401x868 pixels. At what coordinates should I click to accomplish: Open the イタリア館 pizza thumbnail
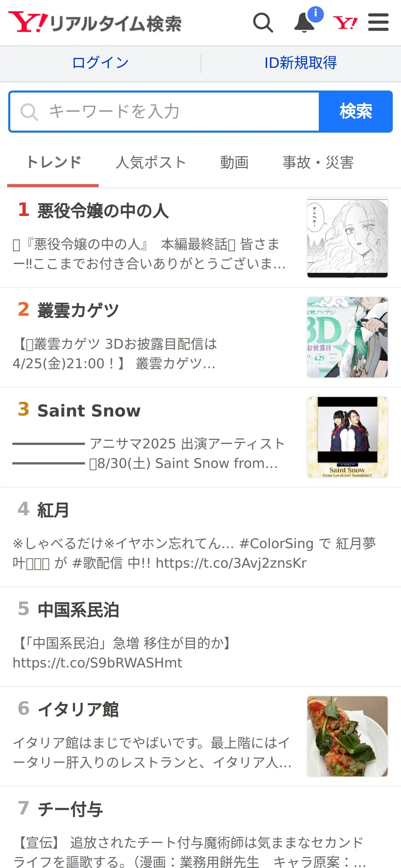[348, 736]
